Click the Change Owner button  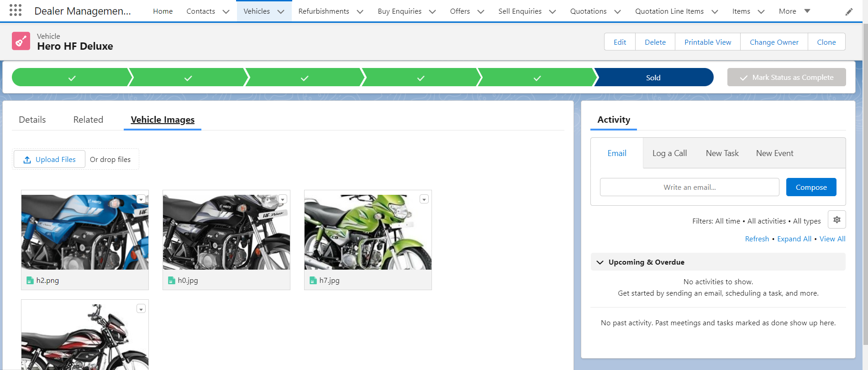pyautogui.click(x=774, y=42)
